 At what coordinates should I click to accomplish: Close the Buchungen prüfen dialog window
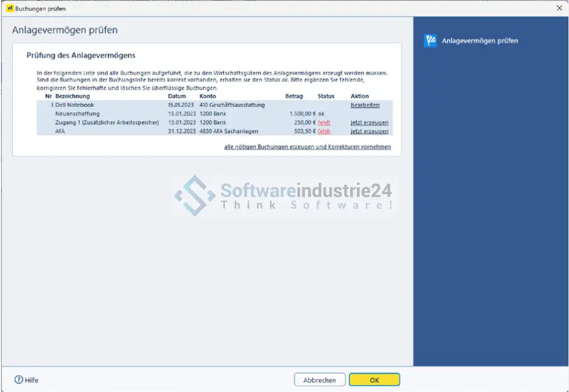click(x=558, y=8)
